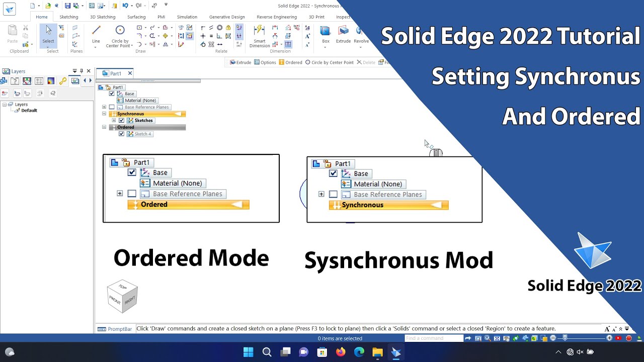Image resolution: width=644 pixels, height=362 pixels.
Task: Expand the Sketches node
Action: tap(114, 121)
